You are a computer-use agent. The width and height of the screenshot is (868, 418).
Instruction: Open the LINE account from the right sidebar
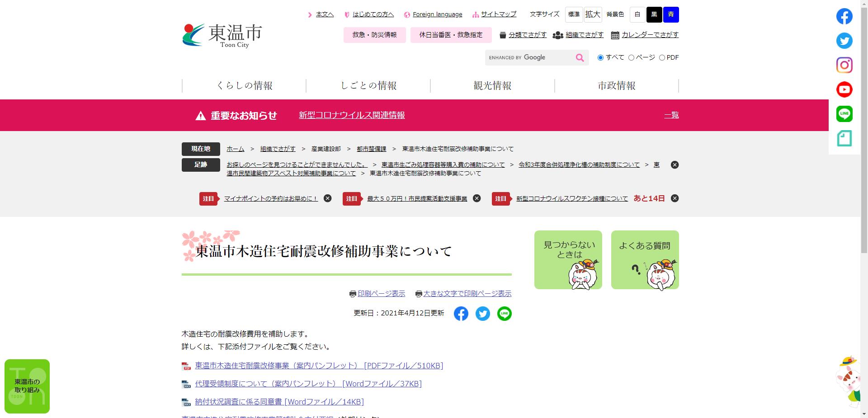point(844,113)
